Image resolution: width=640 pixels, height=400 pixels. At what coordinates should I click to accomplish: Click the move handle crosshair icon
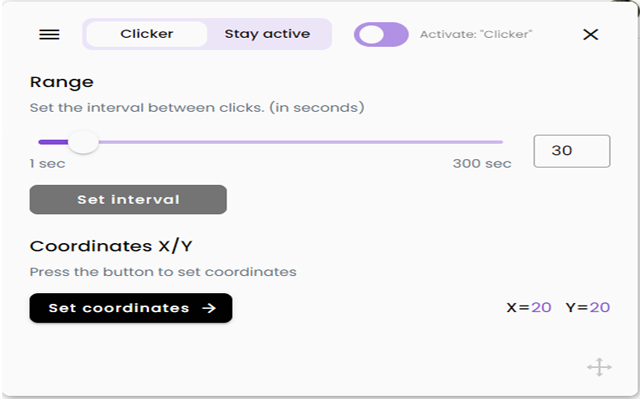[599, 367]
